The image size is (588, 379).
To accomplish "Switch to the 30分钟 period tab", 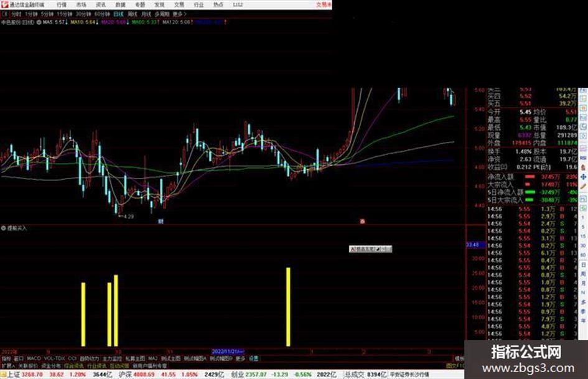I will (x=83, y=14).
